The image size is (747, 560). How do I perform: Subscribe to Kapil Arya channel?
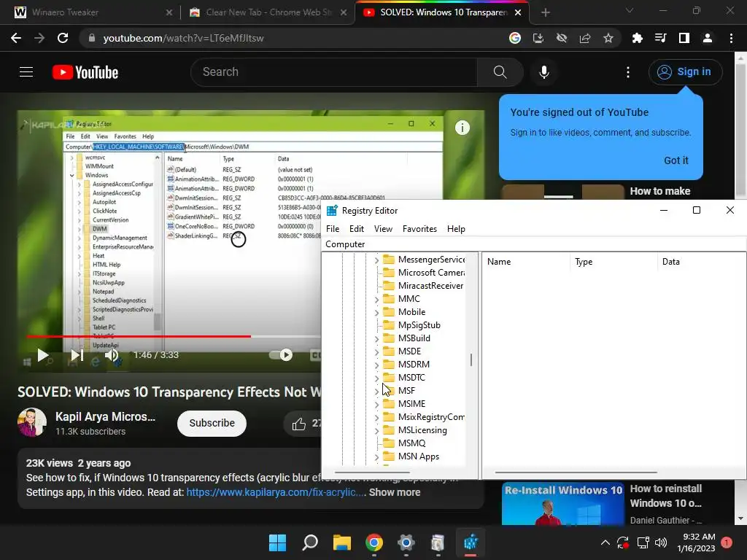click(212, 424)
